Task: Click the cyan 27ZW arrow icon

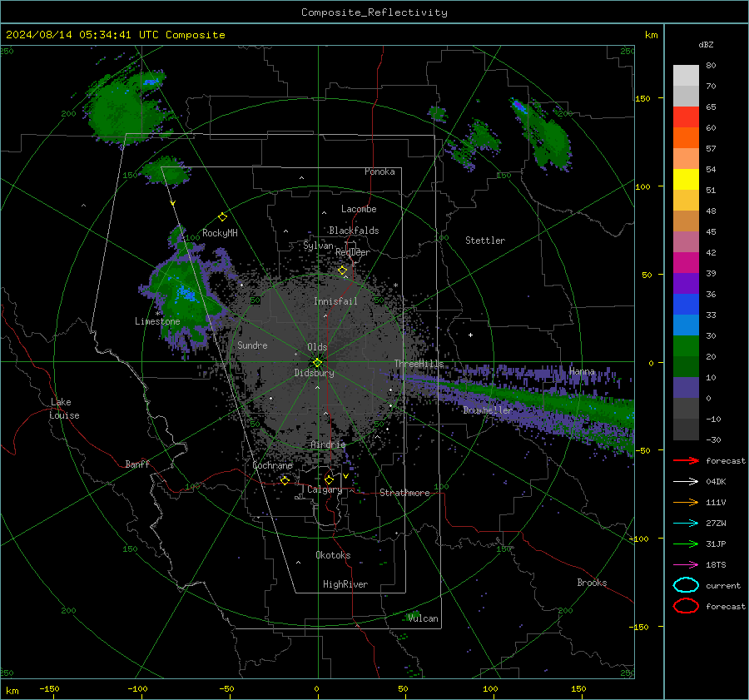Action: click(x=686, y=524)
